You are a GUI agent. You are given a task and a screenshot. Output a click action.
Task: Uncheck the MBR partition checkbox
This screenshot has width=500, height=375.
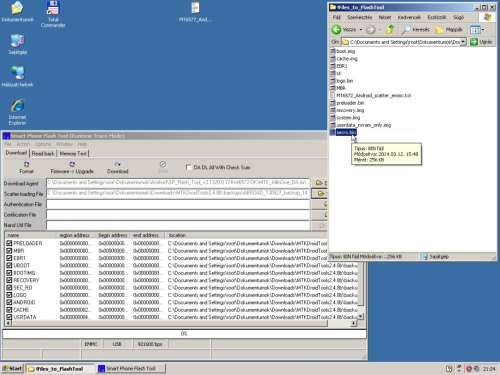point(9,251)
